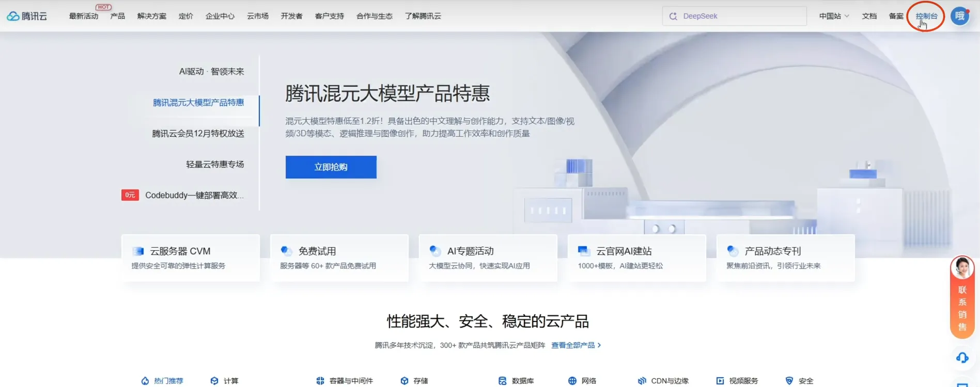The height and width of the screenshot is (387, 980).
Task: Open the 联系销售 floating widget
Action: 962,298
